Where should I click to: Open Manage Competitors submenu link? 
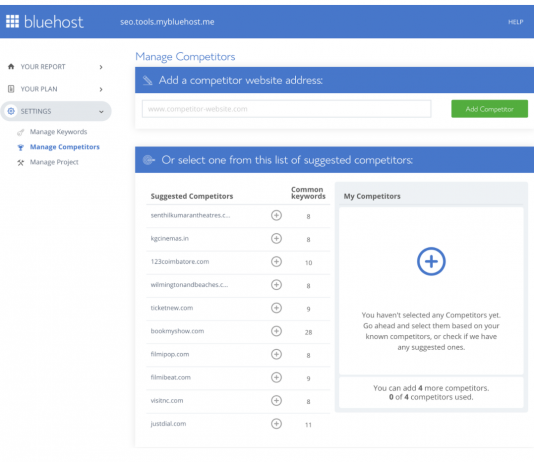coord(65,147)
